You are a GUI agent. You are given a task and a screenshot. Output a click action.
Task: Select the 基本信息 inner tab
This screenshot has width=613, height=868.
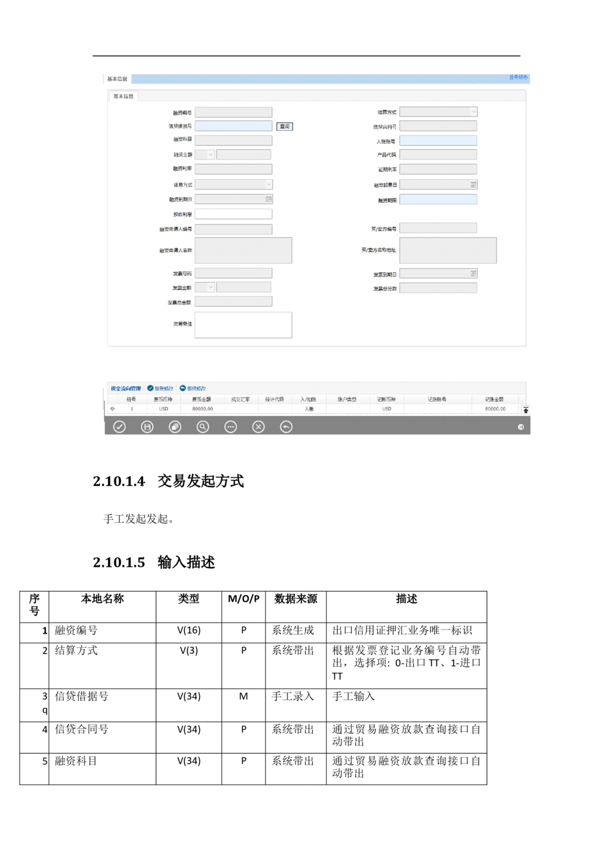coord(123,96)
